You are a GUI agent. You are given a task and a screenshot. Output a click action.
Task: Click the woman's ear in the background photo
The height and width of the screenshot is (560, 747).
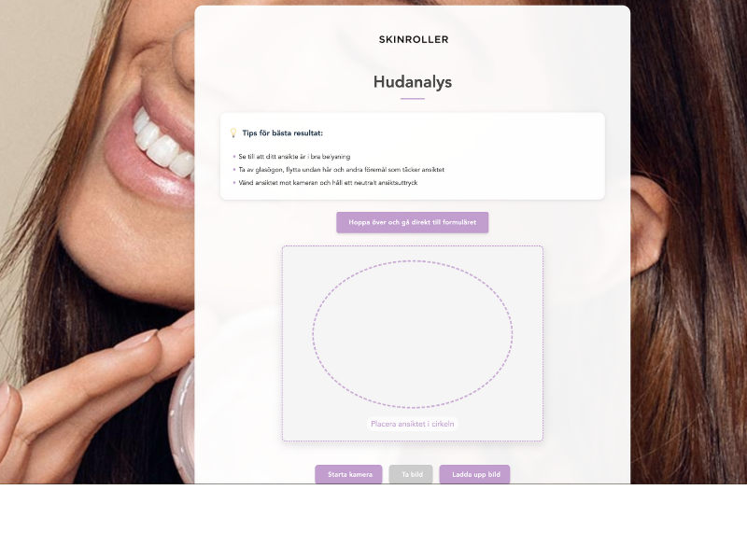pos(647,224)
